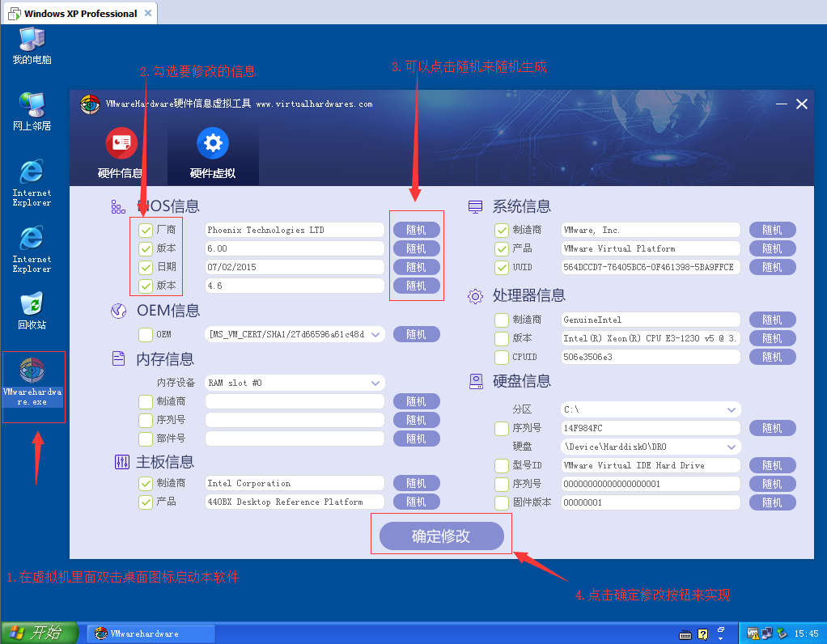
Task: Enable hard disk 固件版本 checkbox
Action: click(502, 502)
